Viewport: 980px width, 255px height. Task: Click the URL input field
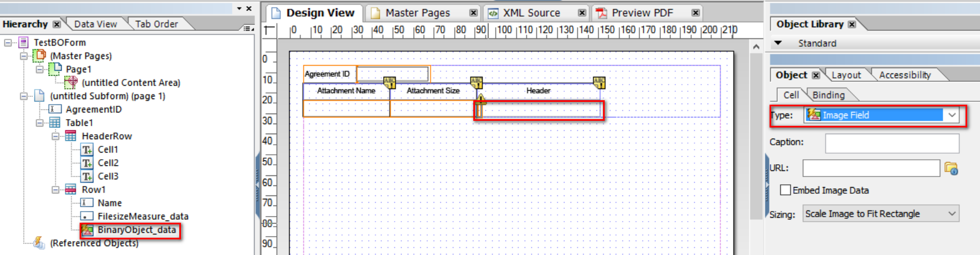[871, 168]
